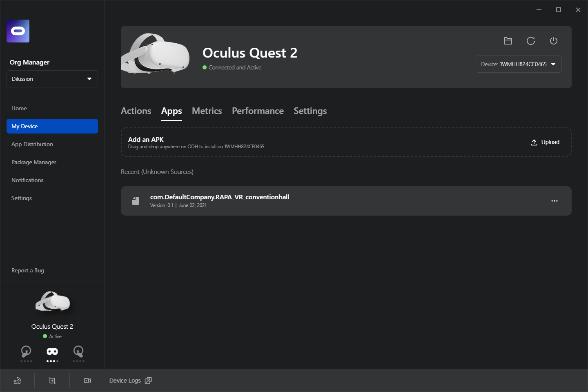Open the Performance tab
The width and height of the screenshot is (588, 392).
pyautogui.click(x=258, y=111)
